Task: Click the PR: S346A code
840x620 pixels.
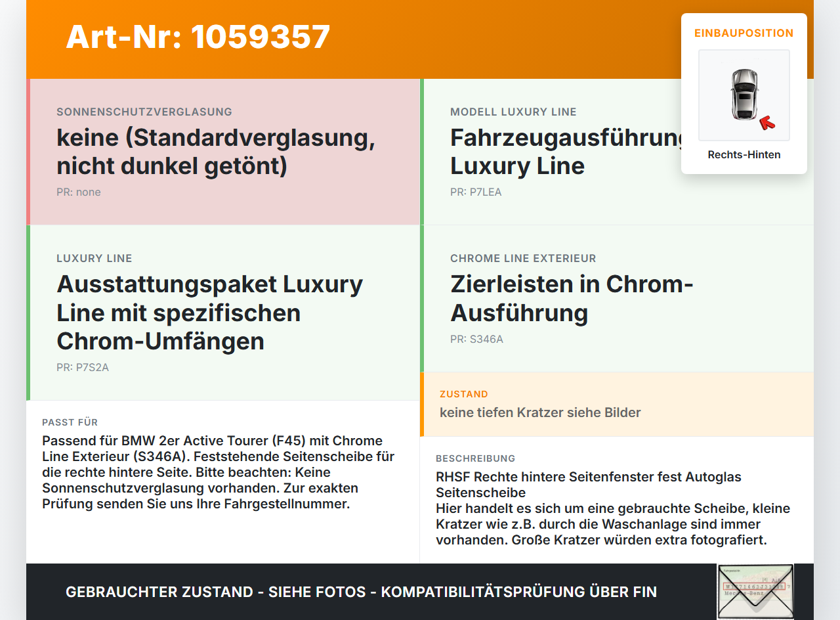Action: [x=476, y=340]
